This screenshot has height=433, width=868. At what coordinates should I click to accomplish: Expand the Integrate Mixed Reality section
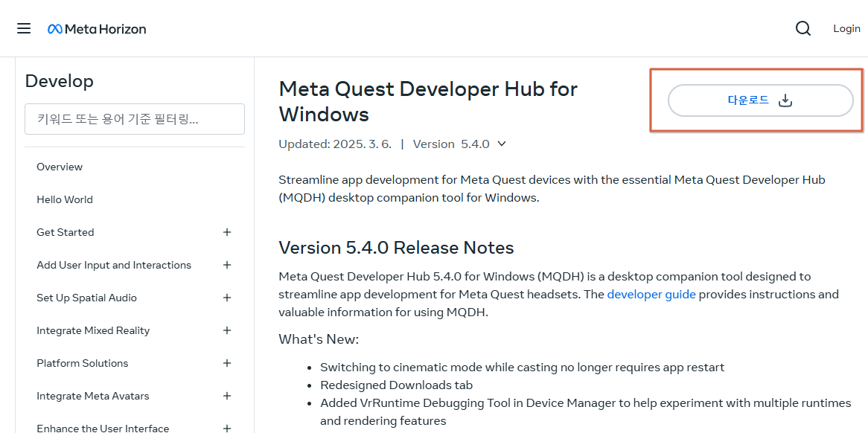point(227,330)
